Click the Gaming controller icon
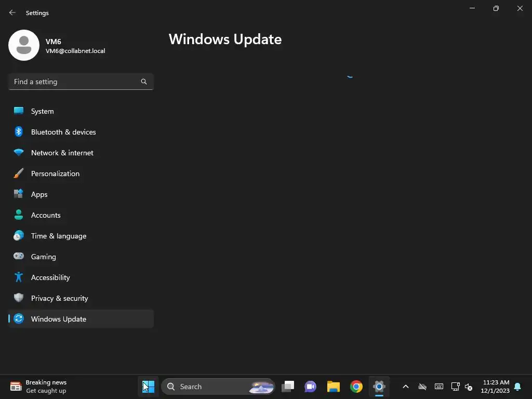This screenshot has height=399, width=532. click(x=19, y=256)
